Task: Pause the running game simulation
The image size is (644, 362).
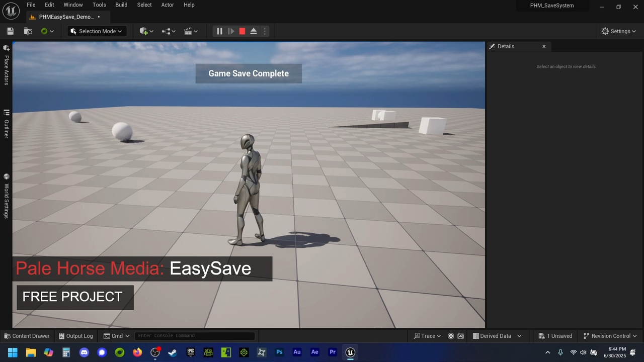Action: click(x=219, y=31)
